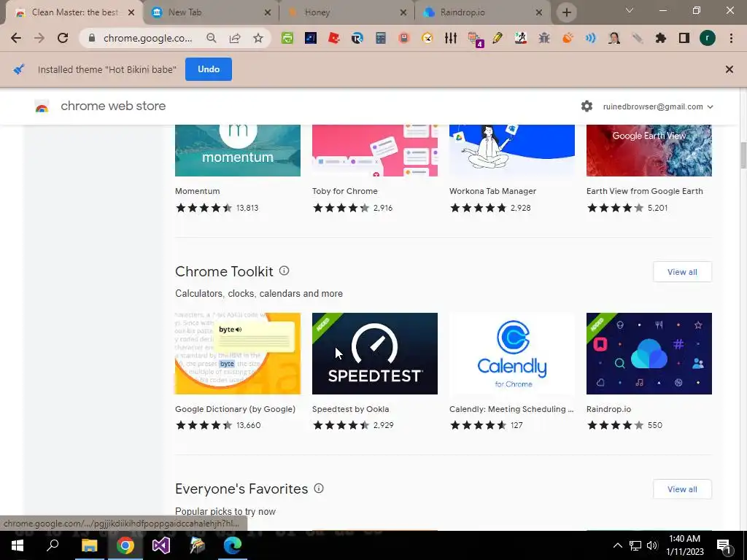
Task: Open the orange circle compass extension icon
Action: coord(427,38)
